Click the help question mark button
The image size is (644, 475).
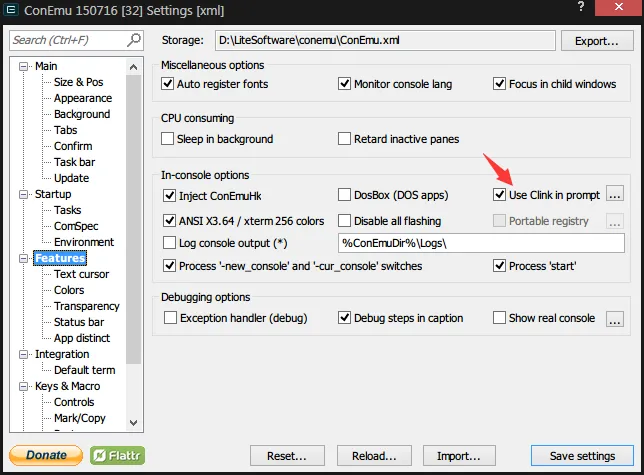[x=581, y=7]
